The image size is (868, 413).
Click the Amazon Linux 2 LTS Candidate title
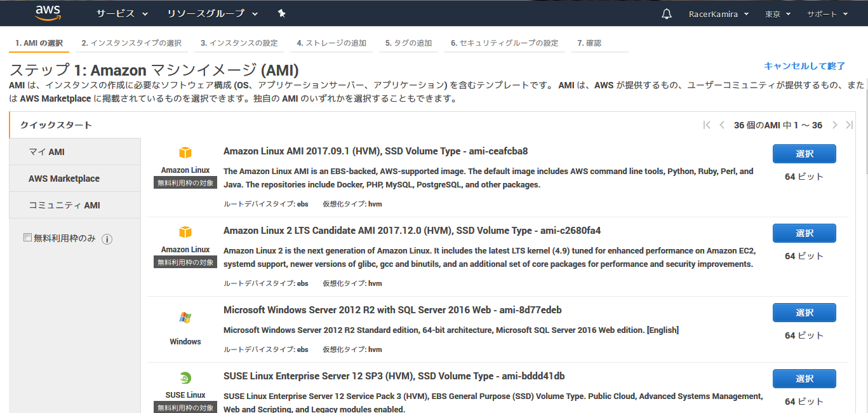[412, 230]
